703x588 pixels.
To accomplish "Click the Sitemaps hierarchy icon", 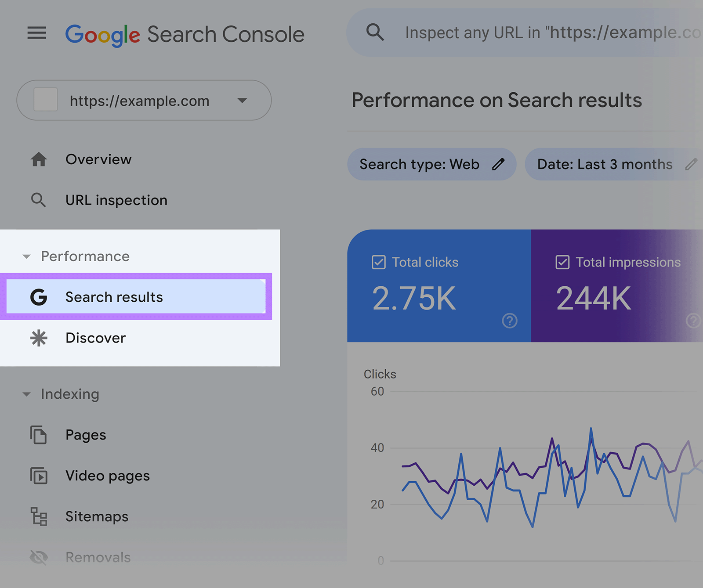I will (x=39, y=517).
